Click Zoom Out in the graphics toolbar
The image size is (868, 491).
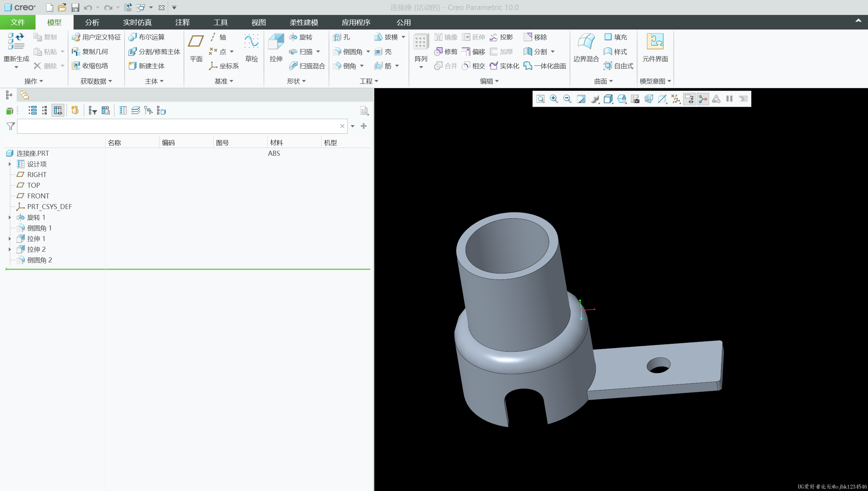coord(567,99)
